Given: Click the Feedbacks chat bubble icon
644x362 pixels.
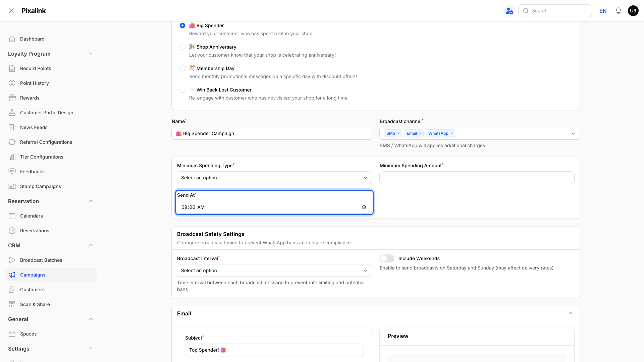Looking at the screenshot, I should coord(12,172).
